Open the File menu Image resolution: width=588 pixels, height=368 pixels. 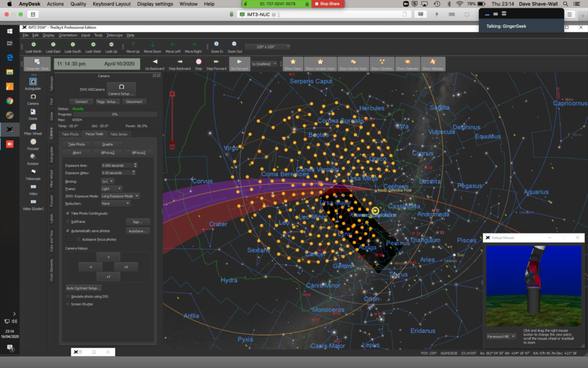tap(25, 35)
